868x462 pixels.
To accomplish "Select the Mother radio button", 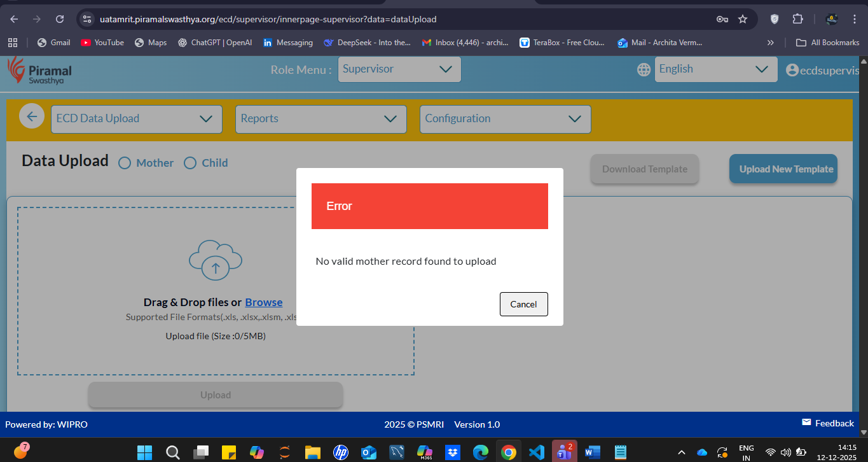I will pyautogui.click(x=125, y=163).
